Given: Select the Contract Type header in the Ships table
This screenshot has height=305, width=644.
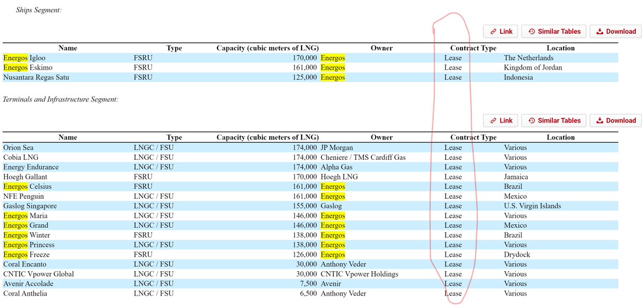Looking at the screenshot, I should click(x=473, y=48).
